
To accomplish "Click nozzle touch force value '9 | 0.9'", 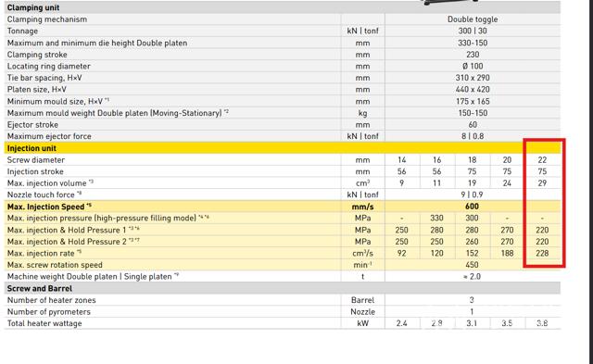I will tap(472, 195).
